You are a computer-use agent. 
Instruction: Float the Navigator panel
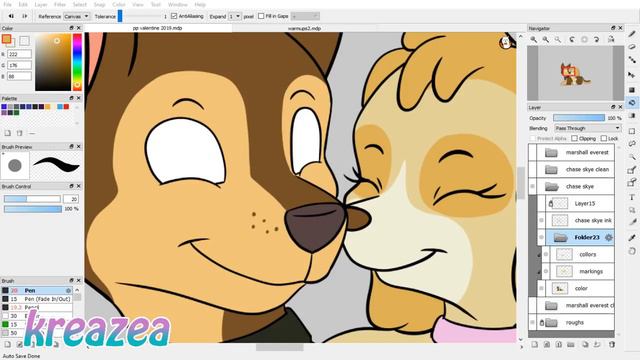pyautogui.click(x=613, y=28)
